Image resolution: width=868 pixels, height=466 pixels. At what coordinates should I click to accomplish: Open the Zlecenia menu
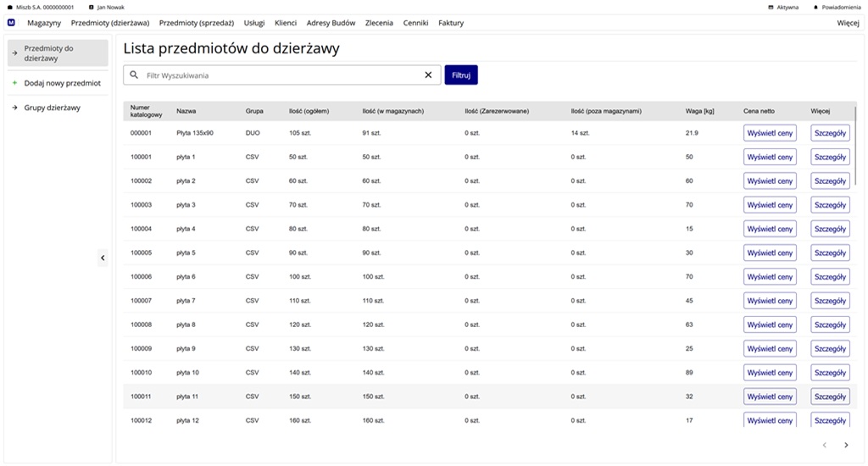tap(379, 23)
